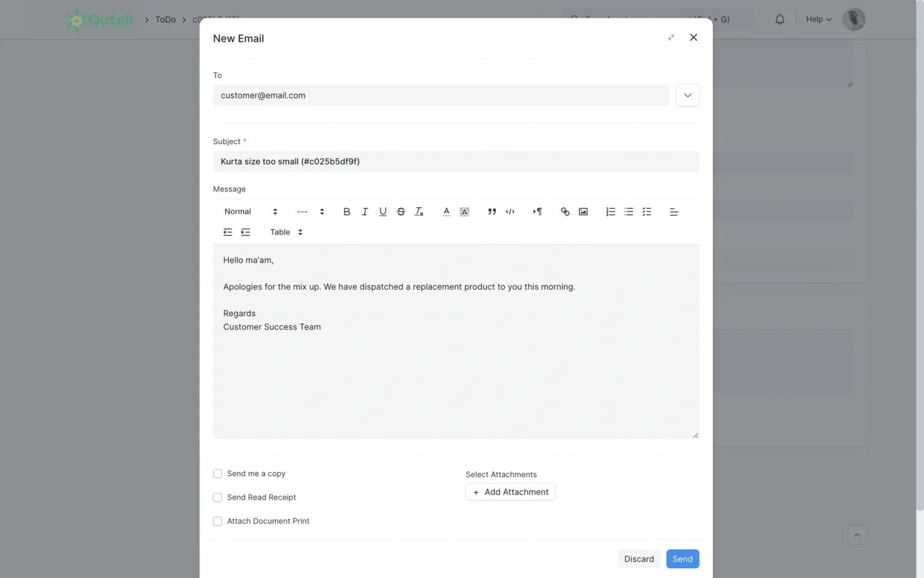Check the Send Read Receipt box

(218, 497)
